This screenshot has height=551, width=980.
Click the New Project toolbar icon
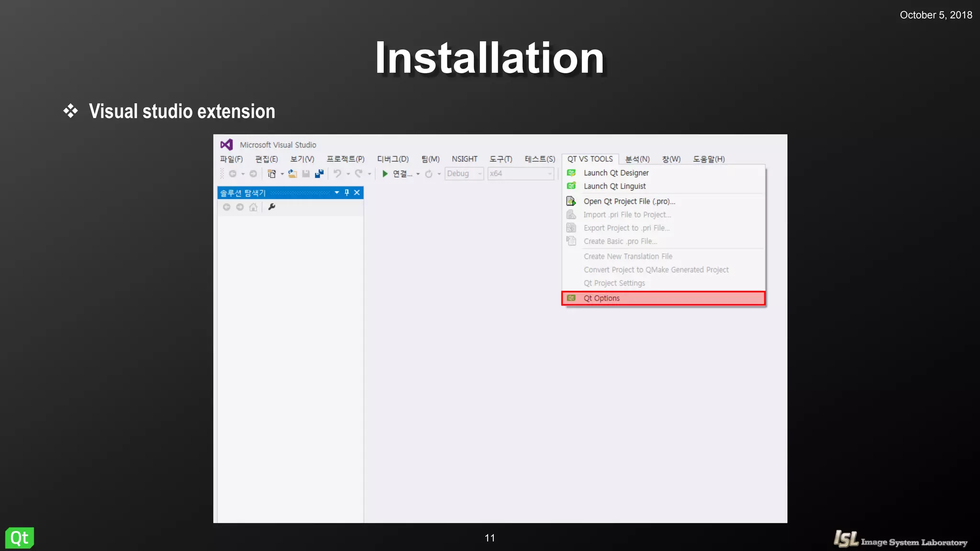pos(272,174)
